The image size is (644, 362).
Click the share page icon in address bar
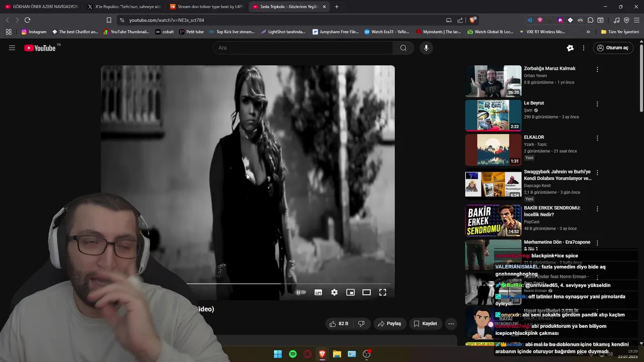460,20
